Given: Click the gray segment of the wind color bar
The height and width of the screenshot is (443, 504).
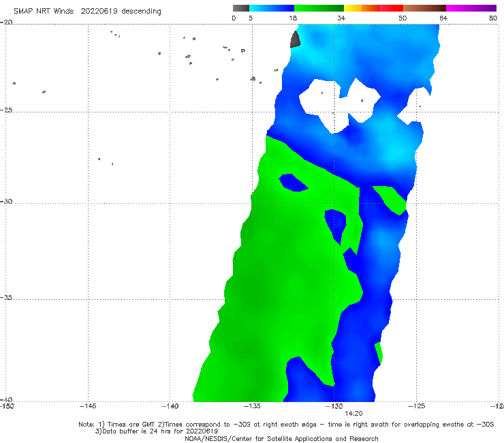Looking at the screenshot, I should [240, 8].
